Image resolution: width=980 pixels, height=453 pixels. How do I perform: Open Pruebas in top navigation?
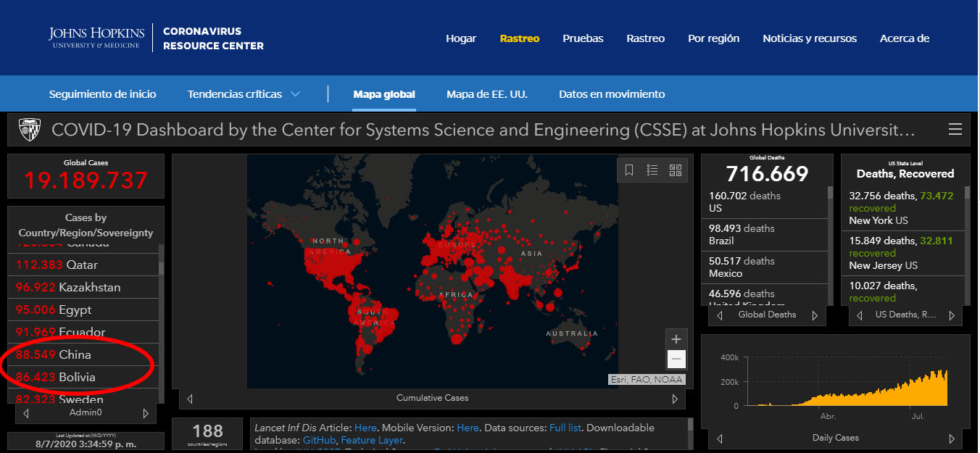pos(583,38)
